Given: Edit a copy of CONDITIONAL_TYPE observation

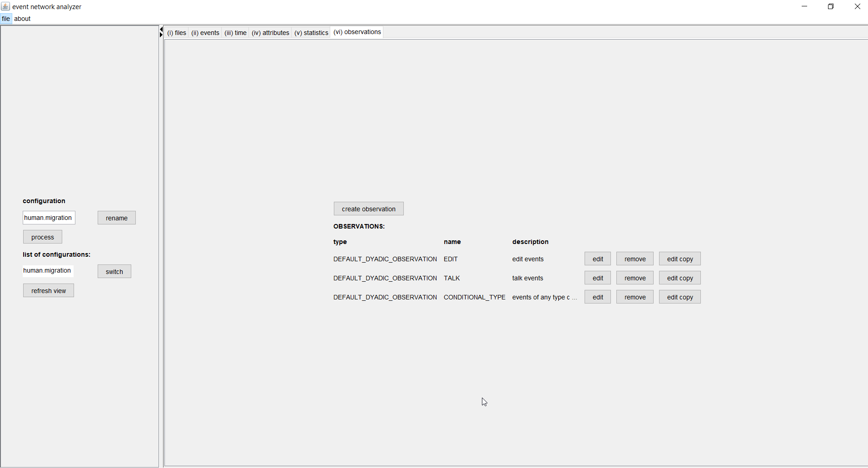Looking at the screenshot, I should (680, 297).
